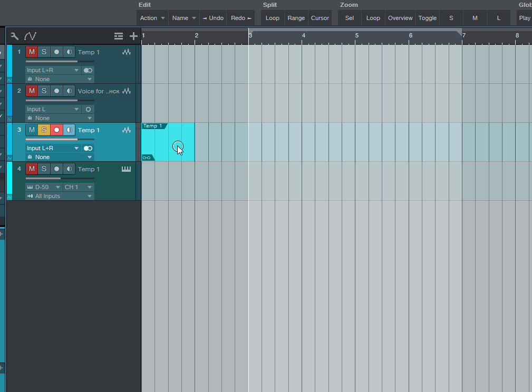The image size is (532, 392).
Task: Select zoom size S
Action: [451, 18]
